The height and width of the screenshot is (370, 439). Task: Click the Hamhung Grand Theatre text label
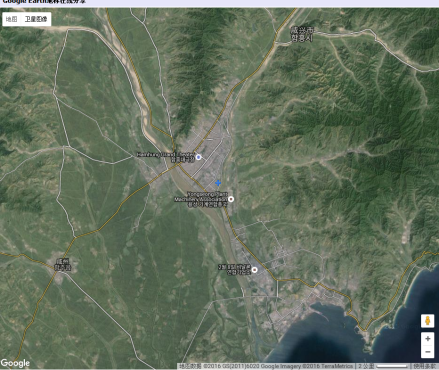click(166, 157)
